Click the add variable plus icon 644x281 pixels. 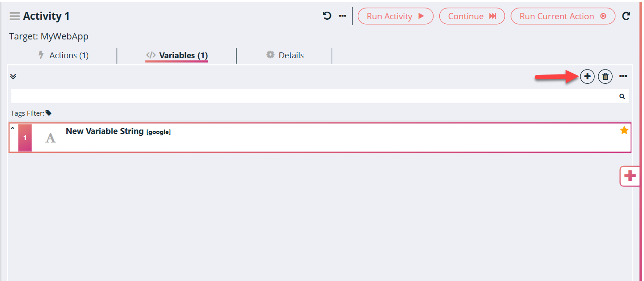(x=587, y=77)
